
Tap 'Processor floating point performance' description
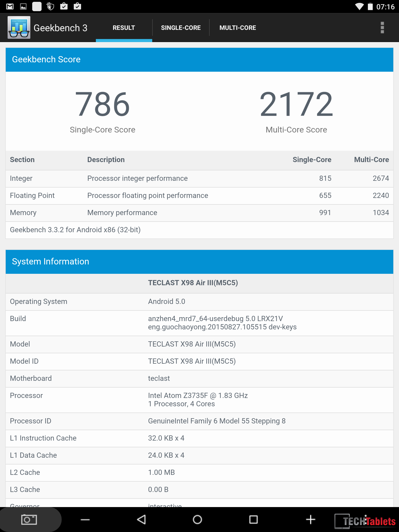(148, 196)
